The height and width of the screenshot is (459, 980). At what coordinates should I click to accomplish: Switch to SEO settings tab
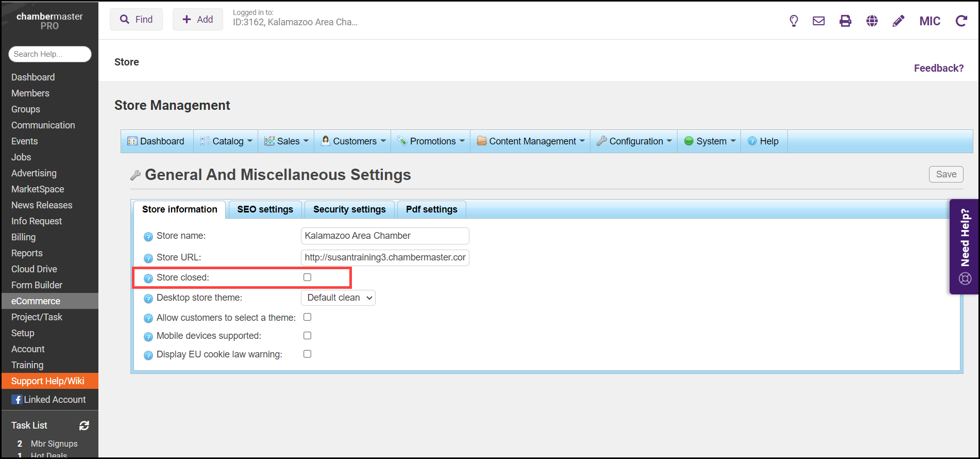(x=265, y=209)
